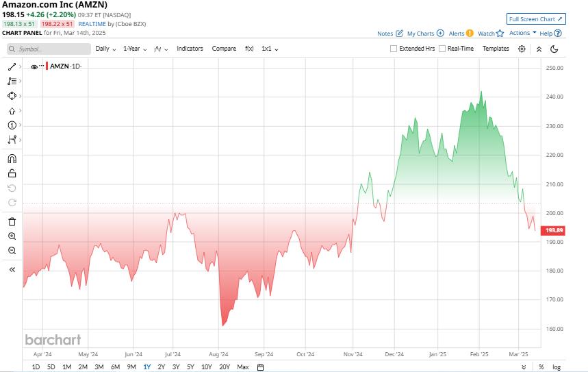Open the Alerts link
This screenshot has height=372, width=588.
point(457,34)
